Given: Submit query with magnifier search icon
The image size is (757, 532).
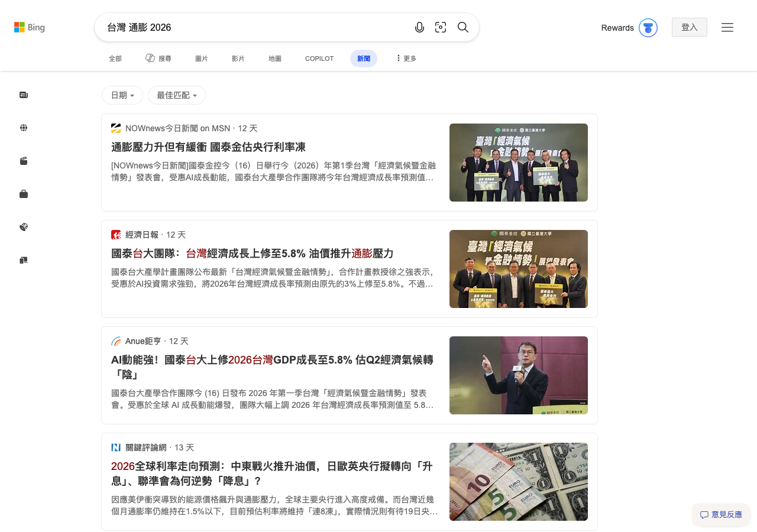Looking at the screenshot, I should [463, 27].
